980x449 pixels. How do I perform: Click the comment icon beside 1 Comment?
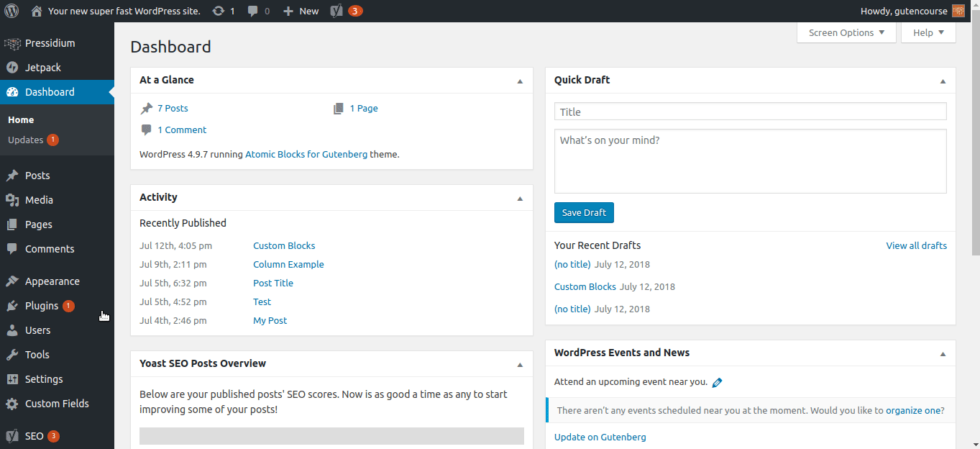click(146, 130)
